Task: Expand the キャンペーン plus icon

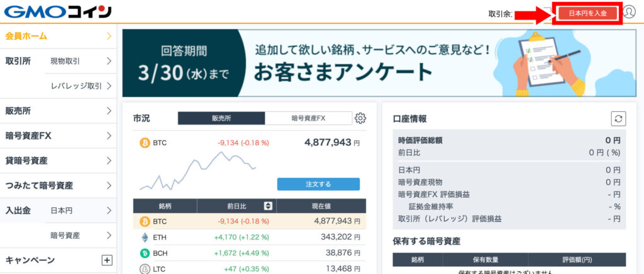Action: (107, 260)
